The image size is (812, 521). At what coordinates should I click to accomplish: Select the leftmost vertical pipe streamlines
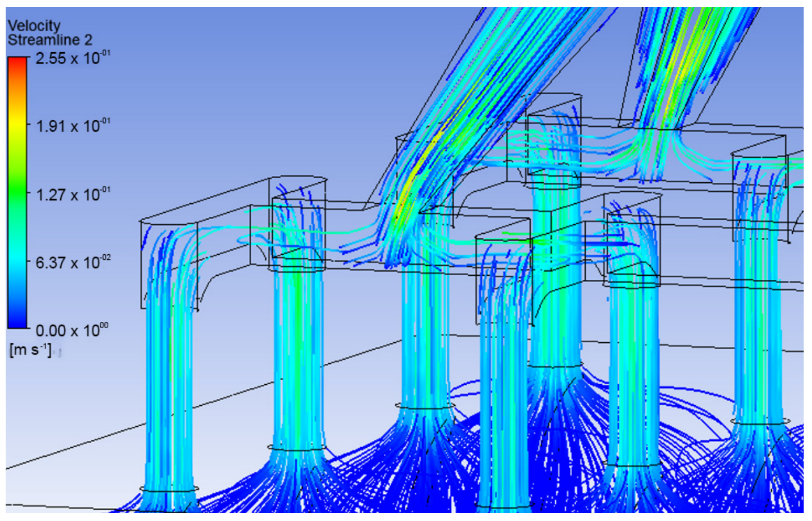coord(169,386)
